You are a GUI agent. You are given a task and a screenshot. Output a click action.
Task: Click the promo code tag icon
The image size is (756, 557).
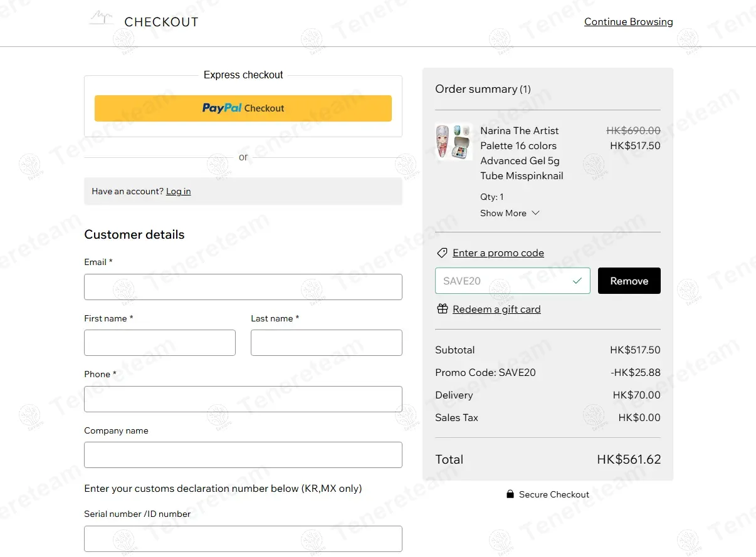coord(442,253)
